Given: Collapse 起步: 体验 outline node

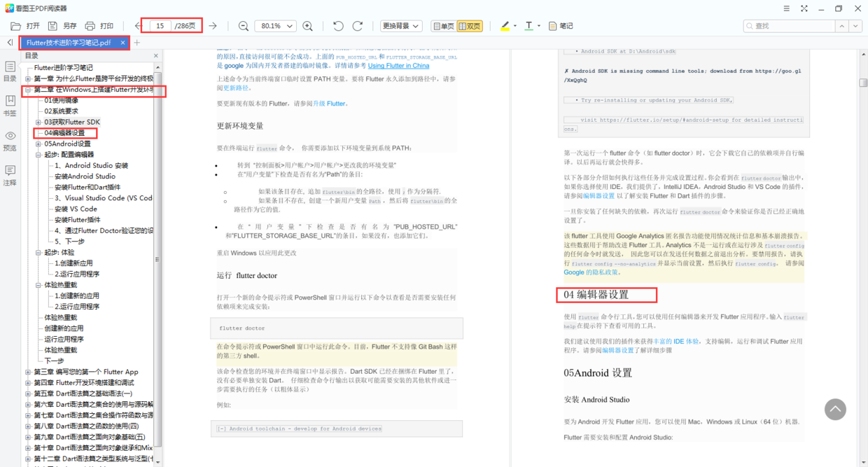Looking at the screenshot, I should point(38,253).
